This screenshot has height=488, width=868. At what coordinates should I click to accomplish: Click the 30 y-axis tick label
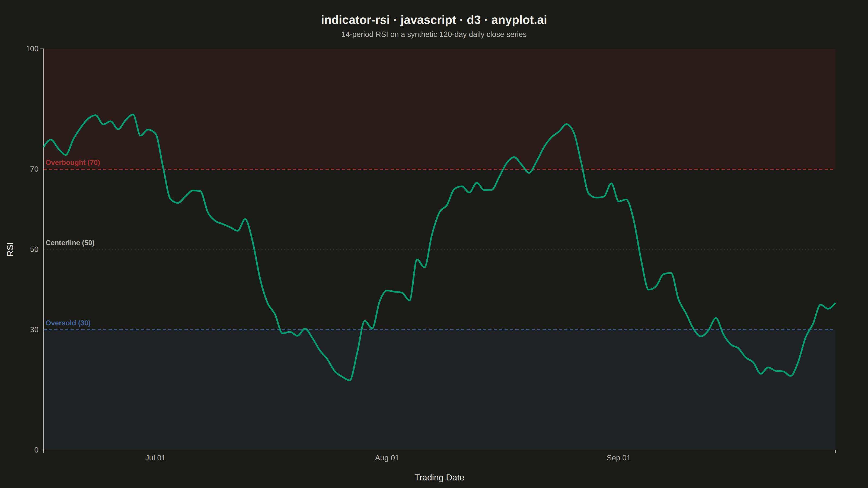(34, 329)
